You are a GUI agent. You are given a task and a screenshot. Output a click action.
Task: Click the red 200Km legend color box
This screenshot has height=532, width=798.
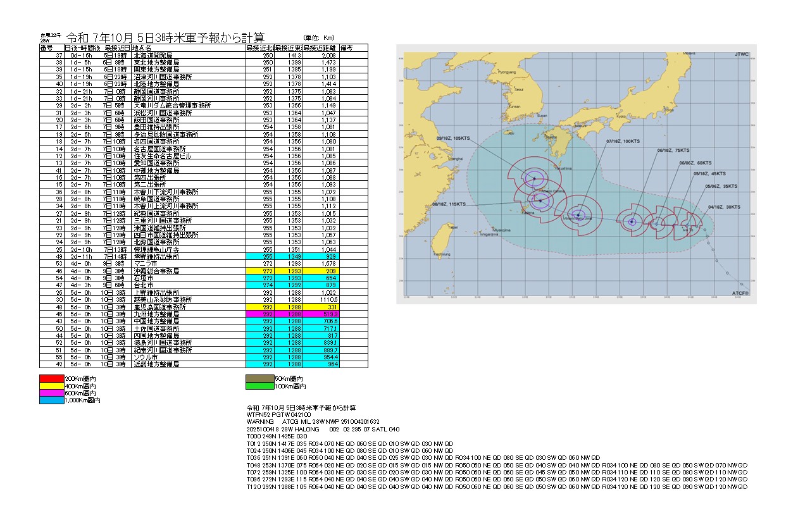[x=52, y=378]
